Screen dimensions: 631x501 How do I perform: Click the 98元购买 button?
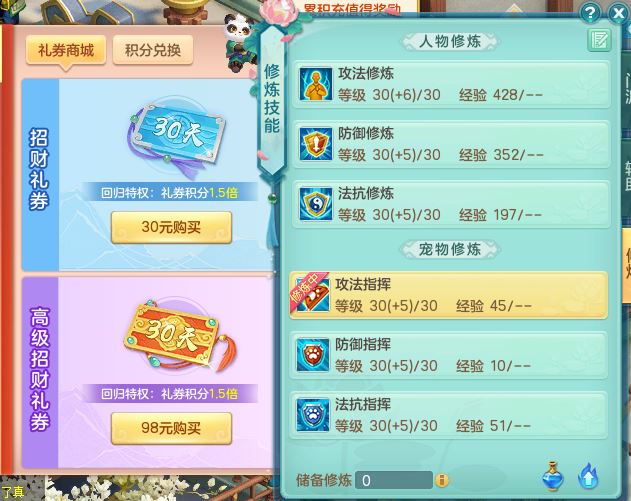pos(171,428)
